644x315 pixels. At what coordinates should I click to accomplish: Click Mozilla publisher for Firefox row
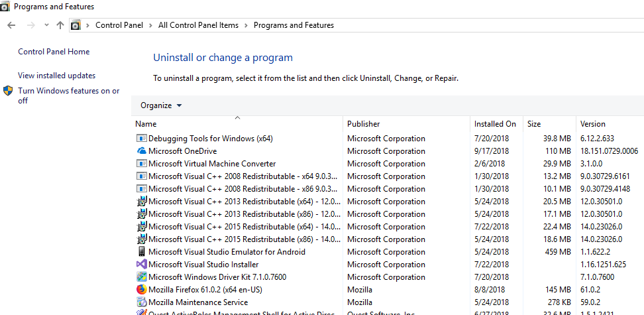click(360, 290)
